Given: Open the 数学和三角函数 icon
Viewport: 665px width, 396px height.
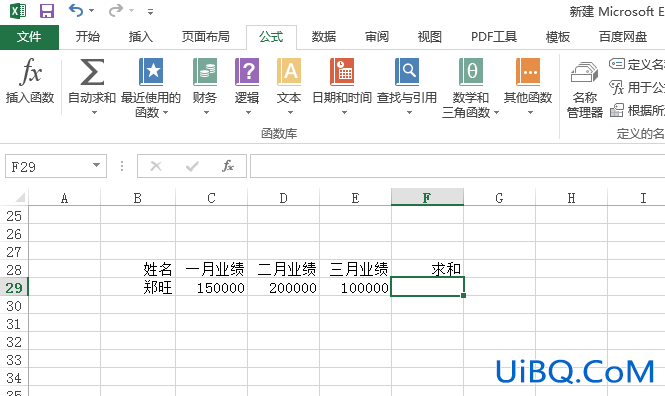Looking at the screenshot, I should (470, 72).
